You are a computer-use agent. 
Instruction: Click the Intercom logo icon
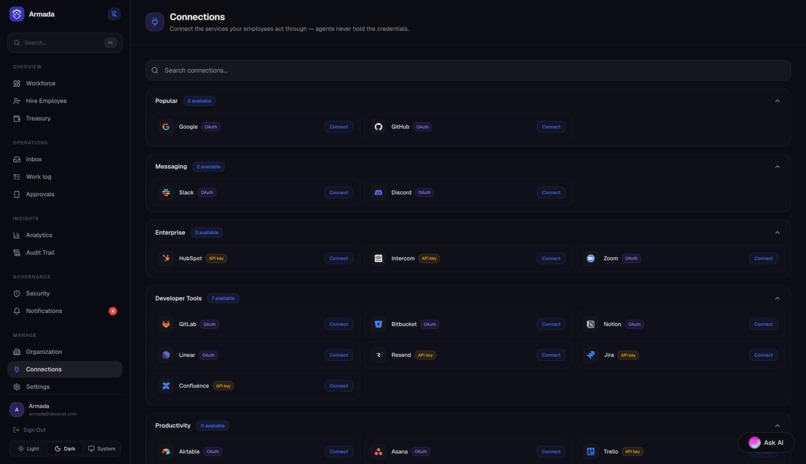(378, 258)
